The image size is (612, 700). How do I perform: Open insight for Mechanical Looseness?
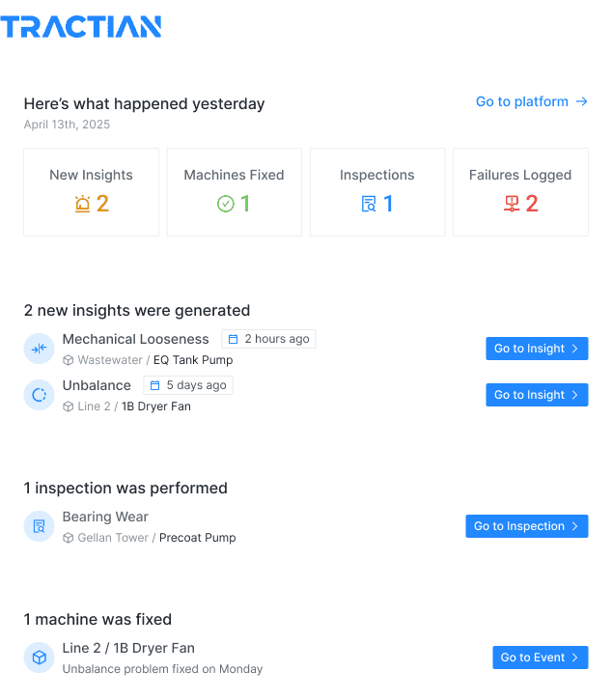tap(537, 349)
